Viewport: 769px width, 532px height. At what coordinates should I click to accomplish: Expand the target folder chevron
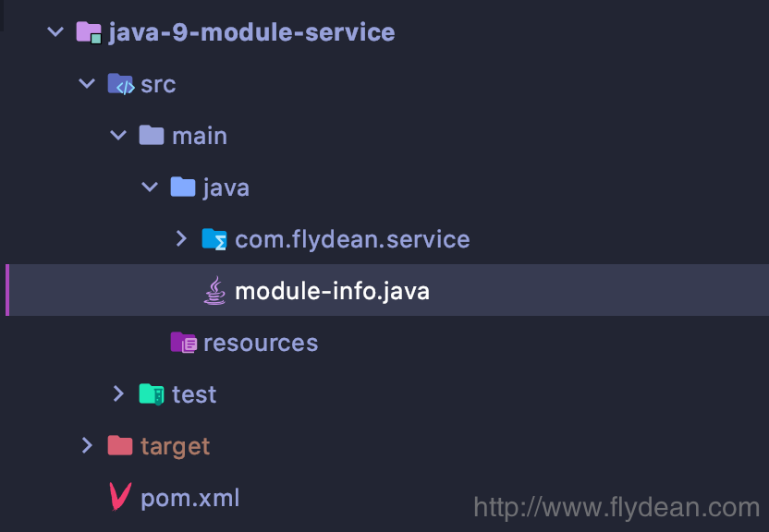(87, 447)
